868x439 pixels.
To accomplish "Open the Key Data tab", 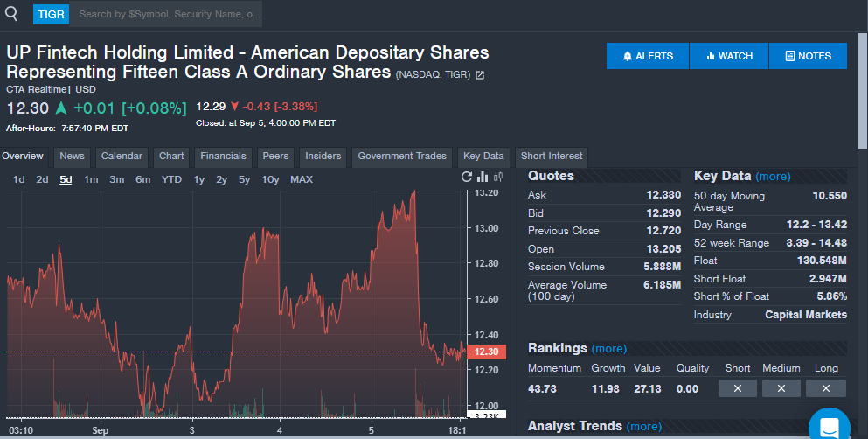I will click(483, 157).
